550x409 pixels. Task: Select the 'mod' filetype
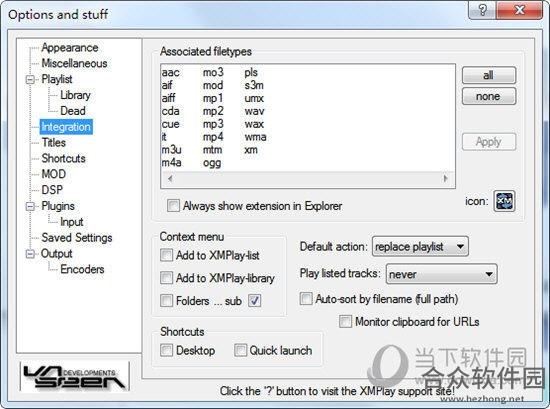(x=213, y=85)
